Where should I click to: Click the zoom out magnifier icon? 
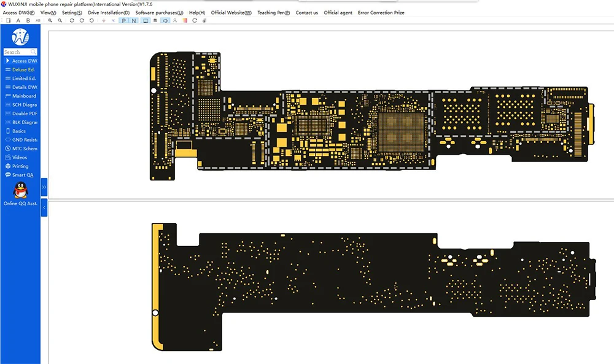(x=60, y=20)
